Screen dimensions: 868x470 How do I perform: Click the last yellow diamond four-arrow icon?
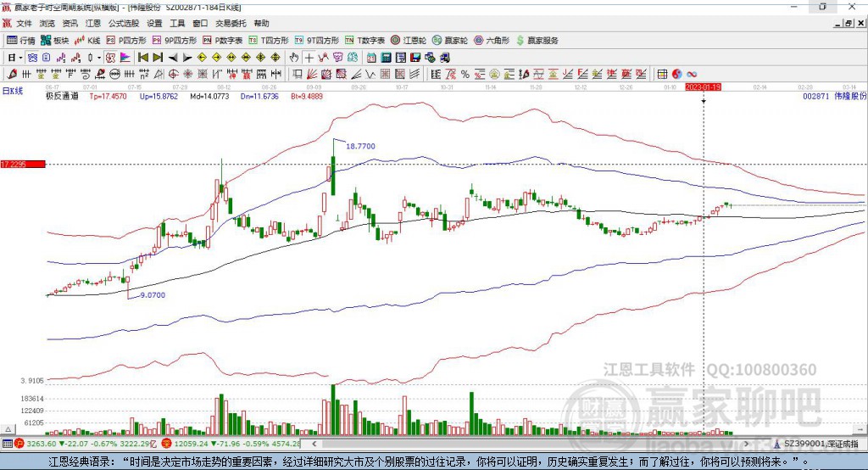coord(275,58)
